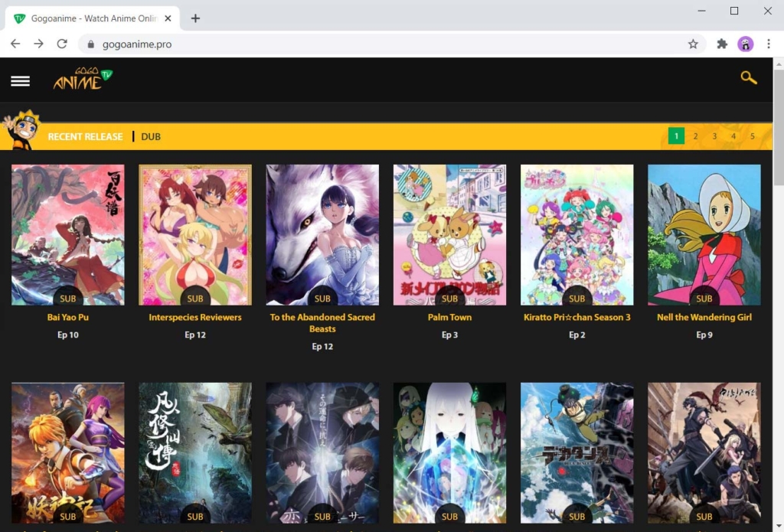Viewport: 784px width, 532px height.
Task: Click Ep 12 under Interspecies Reviewers
Action: click(x=195, y=335)
